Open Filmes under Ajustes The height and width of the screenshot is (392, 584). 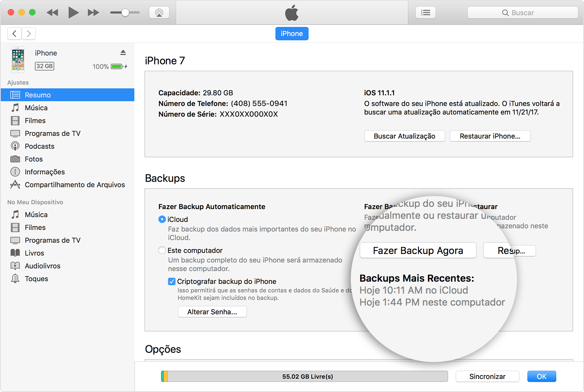pyautogui.click(x=67, y=120)
